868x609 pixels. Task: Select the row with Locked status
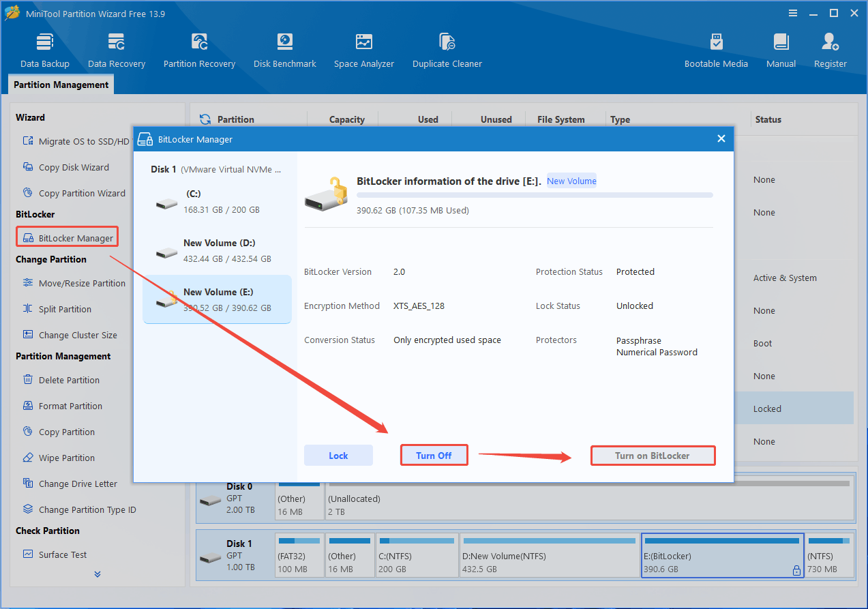coord(794,409)
